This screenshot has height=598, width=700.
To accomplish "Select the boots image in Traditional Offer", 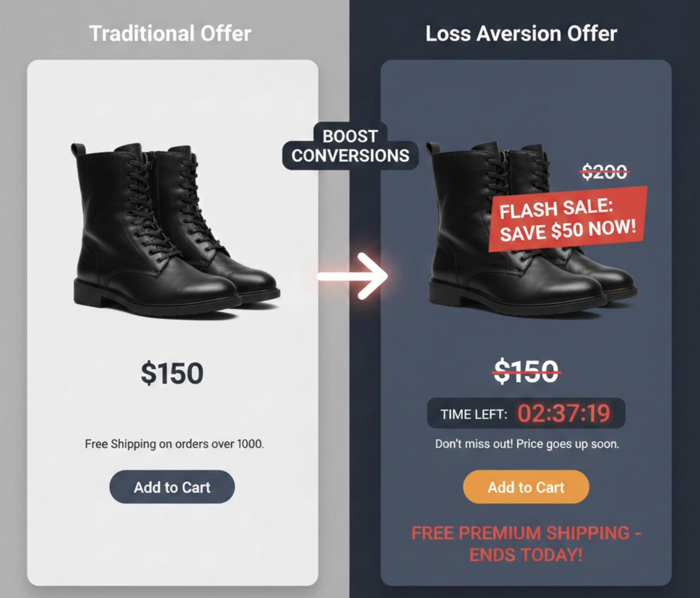I will tap(175, 229).
